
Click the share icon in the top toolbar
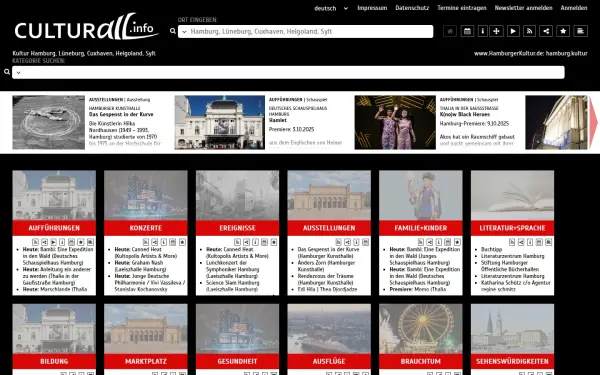pyautogui.click(x=546, y=31)
